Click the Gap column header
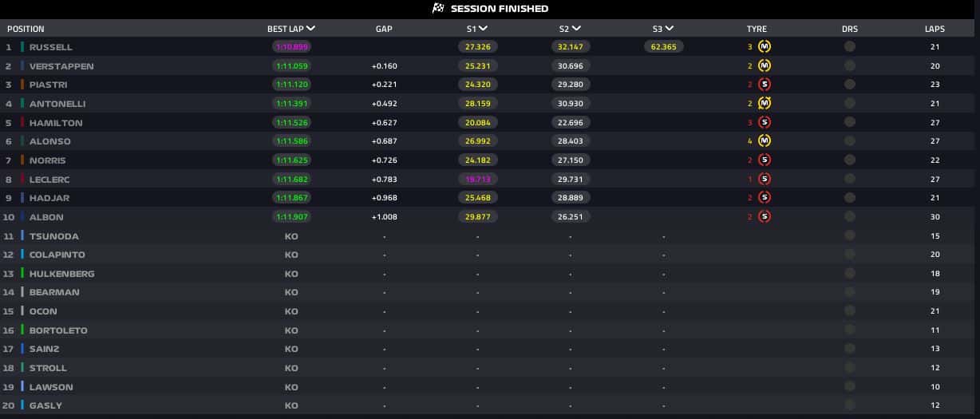Image resolution: width=980 pixels, height=419 pixels. click(x=384, y=29)
